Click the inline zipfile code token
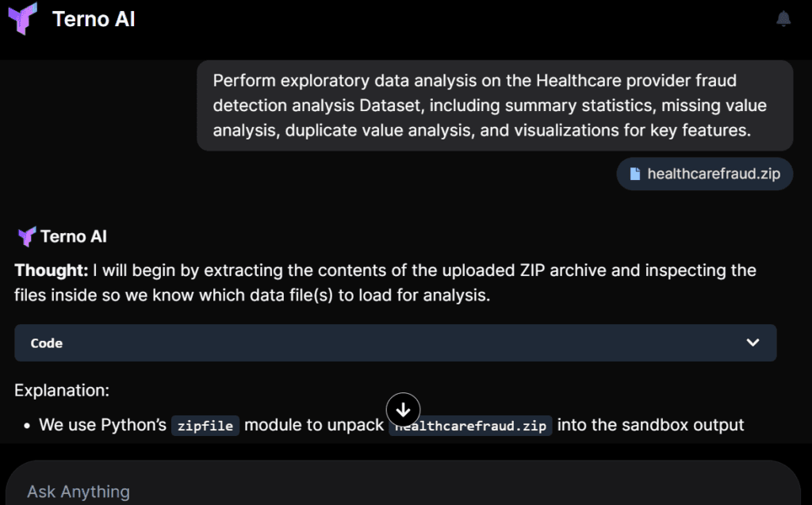 [x=205, y=426]
